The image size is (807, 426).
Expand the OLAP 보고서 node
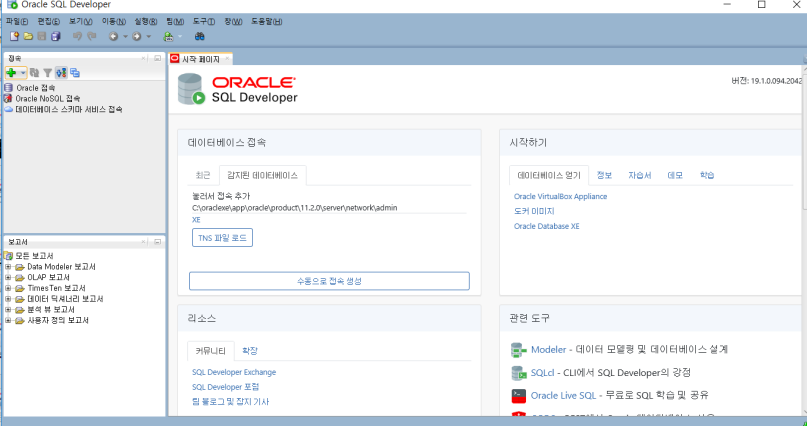pyautogui.click(x=8, y=277)
